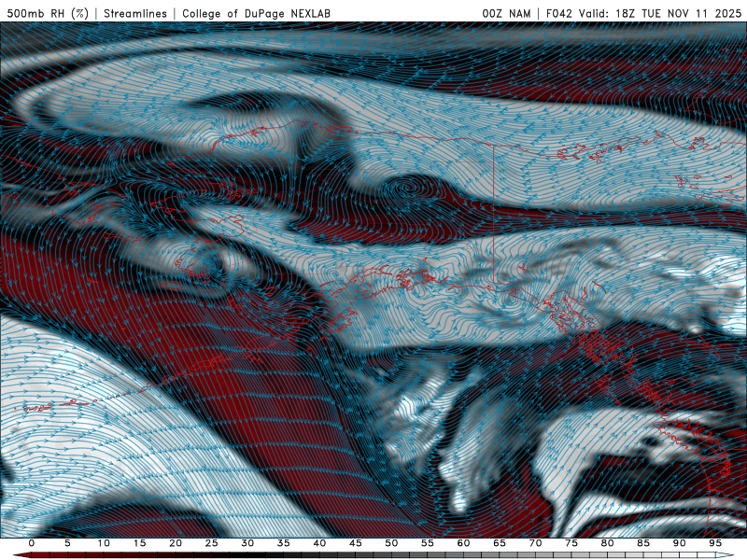Click the "00Z NAM" model run text
The width and height of the screenshot is (747, 560).
pos(506,14)
